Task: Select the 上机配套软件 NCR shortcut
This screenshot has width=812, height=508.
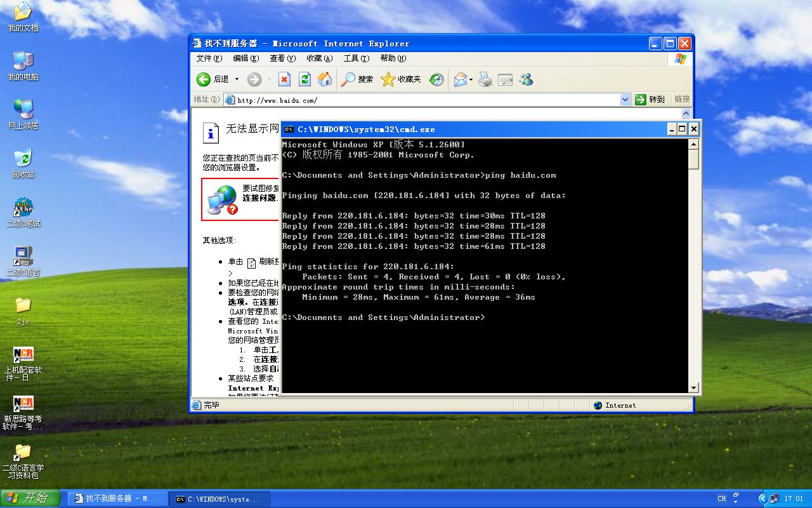Action: coord(23,363)
